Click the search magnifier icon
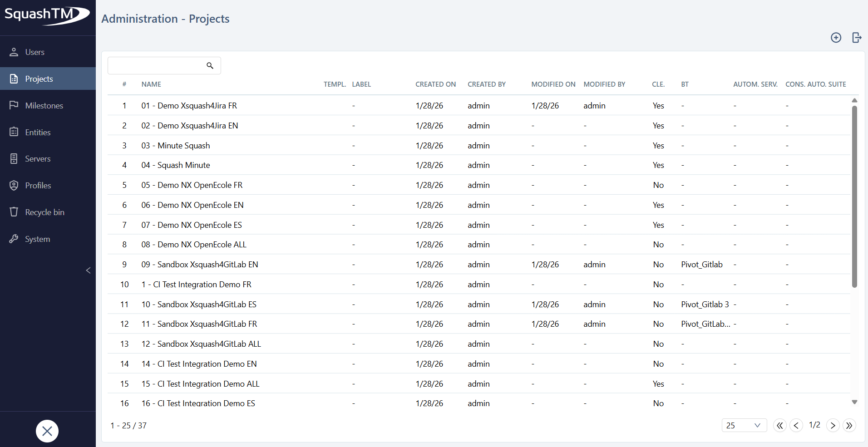This screenshot has width=868, height=447. (210, 66)
